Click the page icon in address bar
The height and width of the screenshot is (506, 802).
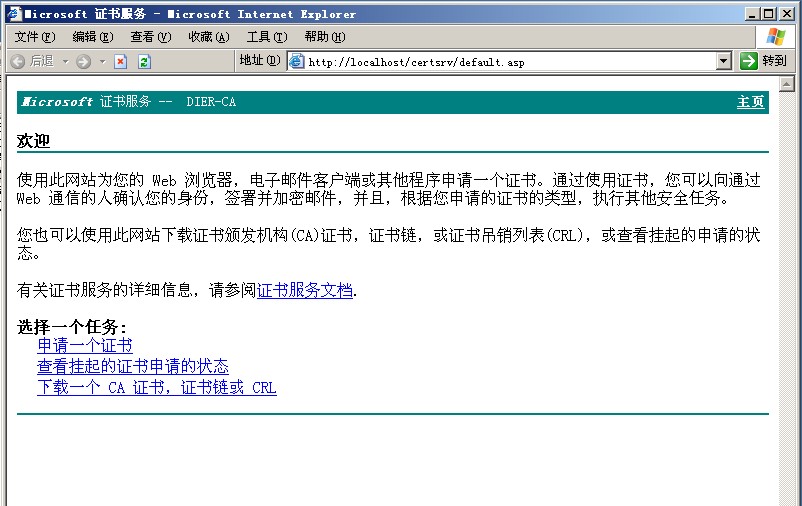pyautogui.click(x=296, y=62)
